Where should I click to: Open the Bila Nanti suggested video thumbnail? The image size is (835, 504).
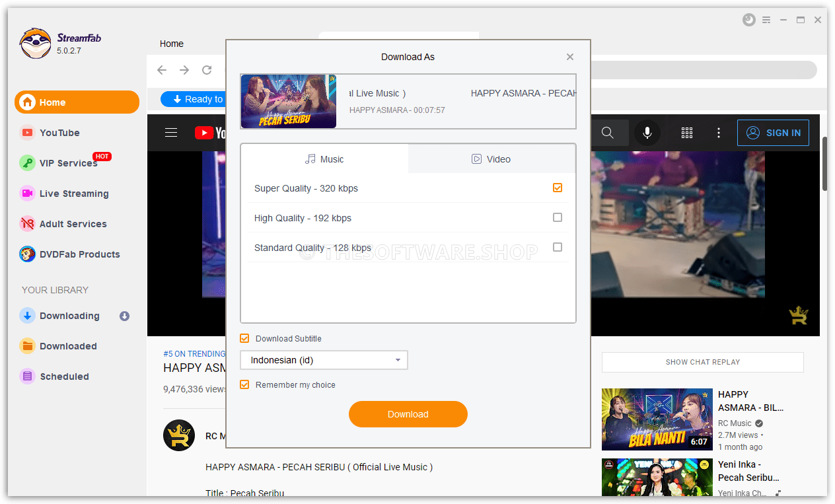(x=657, y=419)
